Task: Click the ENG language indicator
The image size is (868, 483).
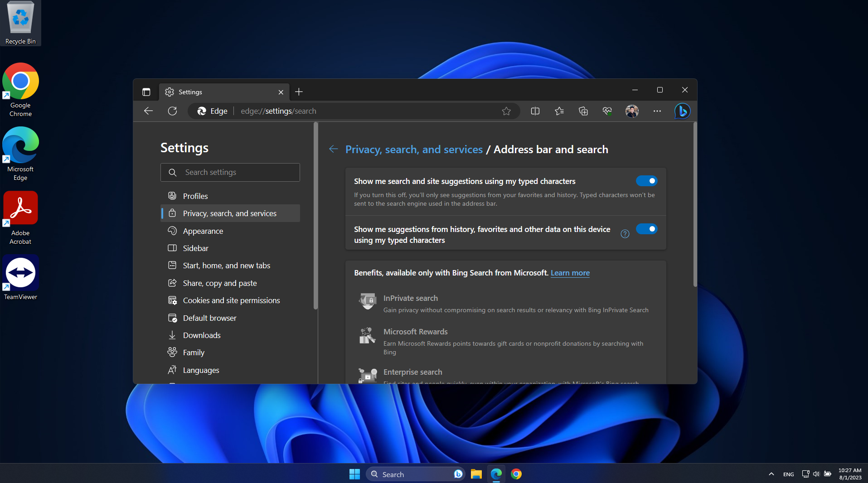Action: tap(788, 474)
